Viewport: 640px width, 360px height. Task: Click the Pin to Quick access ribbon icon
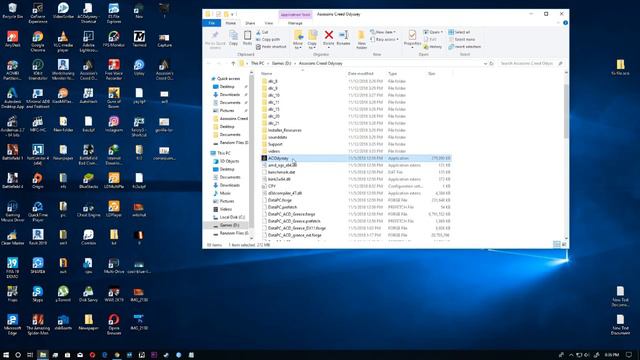pyautogui.click(x=215, y=40)
